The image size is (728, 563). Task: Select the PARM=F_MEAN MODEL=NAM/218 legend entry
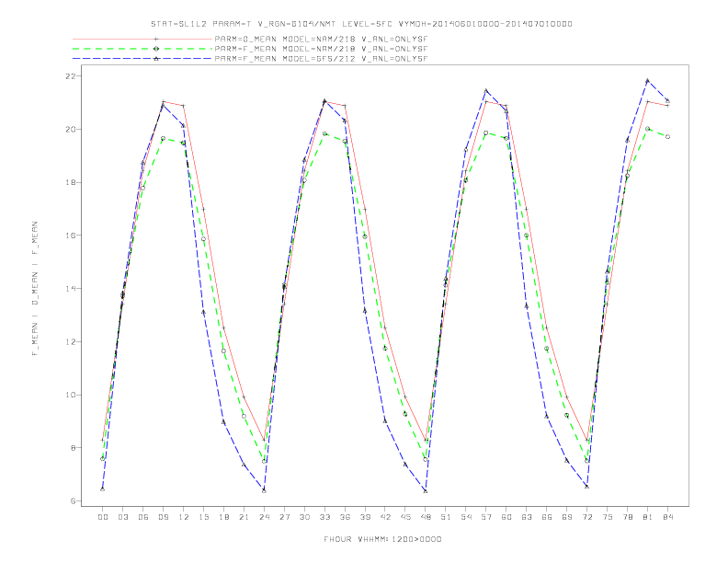(x=321, y=49)
